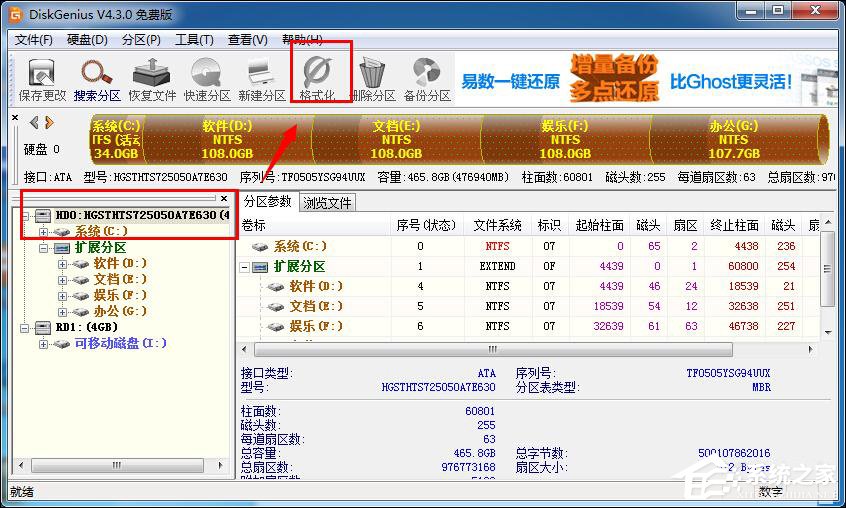
Task: Click the drive icon beside 系统(C:) in the table
Action: [x=260, y=246]
